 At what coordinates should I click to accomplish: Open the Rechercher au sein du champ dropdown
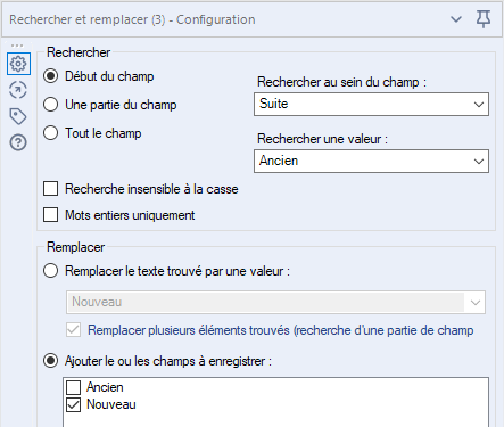tap(371, 104)
